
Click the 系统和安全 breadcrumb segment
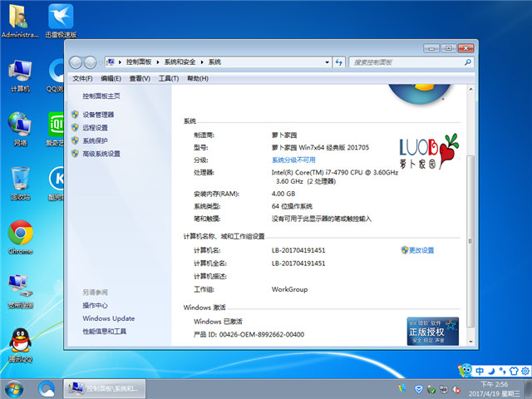point(180,62)
